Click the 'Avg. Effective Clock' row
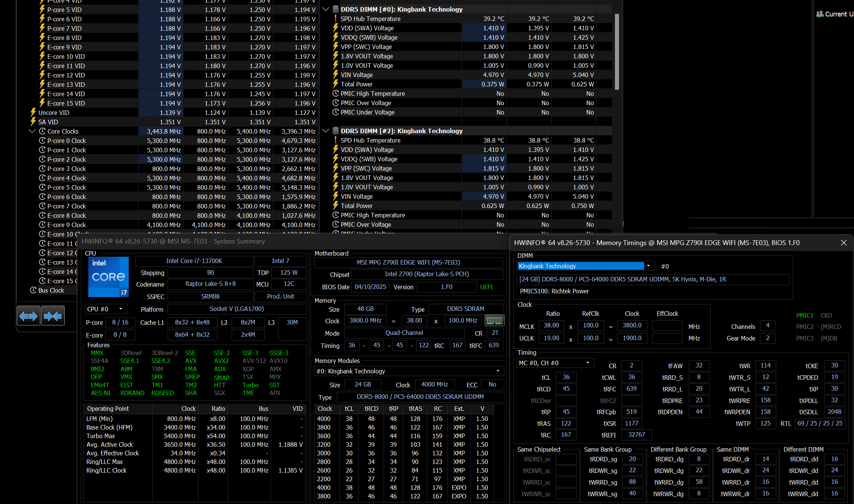 (194, 453)
